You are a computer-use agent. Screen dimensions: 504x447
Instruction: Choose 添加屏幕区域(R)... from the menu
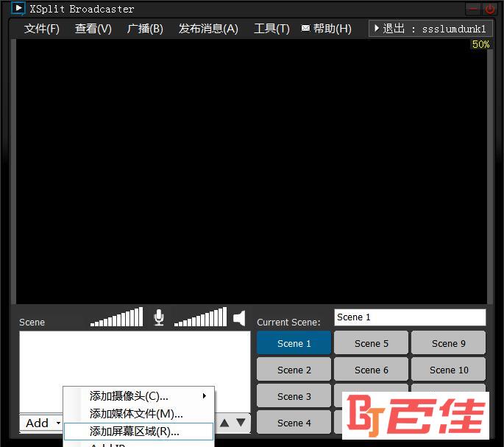(x=138, y=432)
